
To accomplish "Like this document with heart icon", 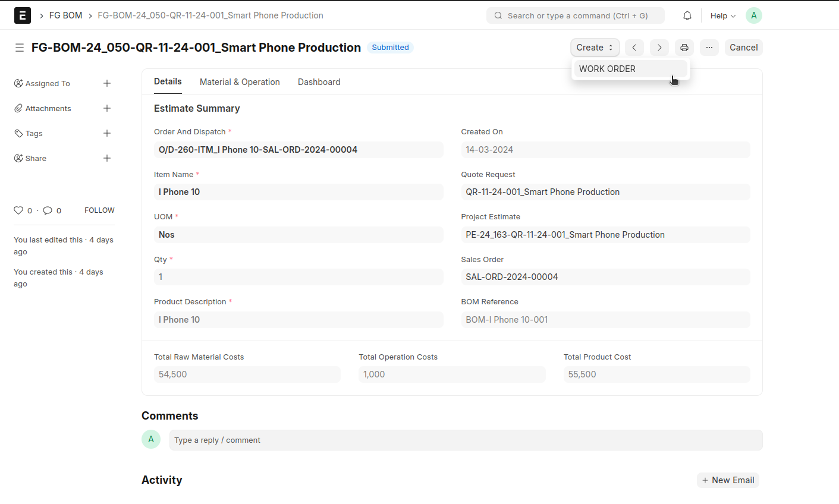I will 18,210.
